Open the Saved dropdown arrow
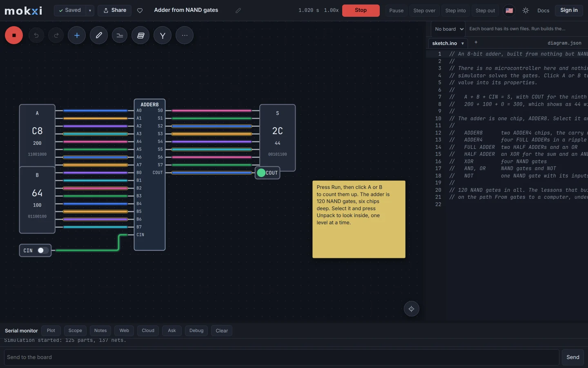This screenshot has width=588, height=368. [x=90, y=10]
